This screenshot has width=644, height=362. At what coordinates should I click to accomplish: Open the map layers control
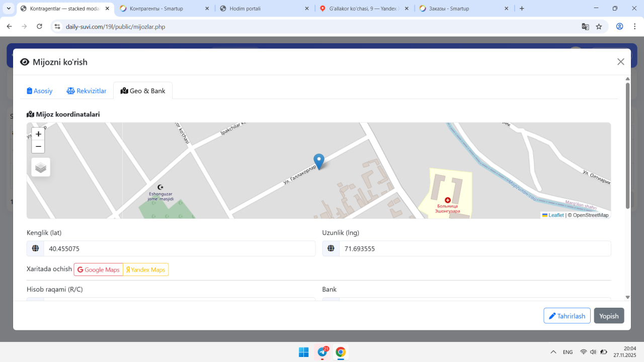pos(41,167)
